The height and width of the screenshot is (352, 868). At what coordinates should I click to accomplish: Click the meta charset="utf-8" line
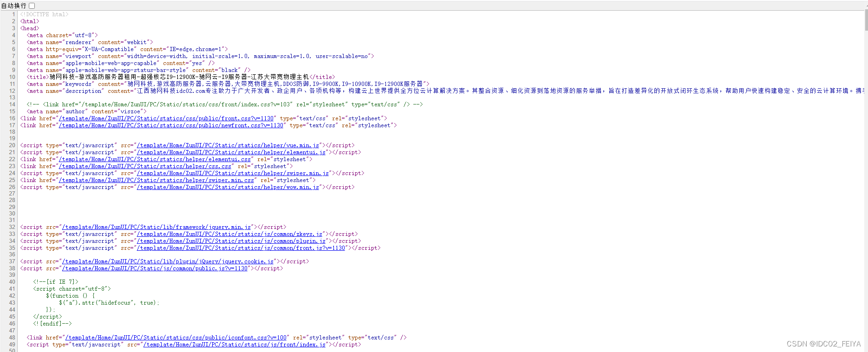(x=62, y=35)
